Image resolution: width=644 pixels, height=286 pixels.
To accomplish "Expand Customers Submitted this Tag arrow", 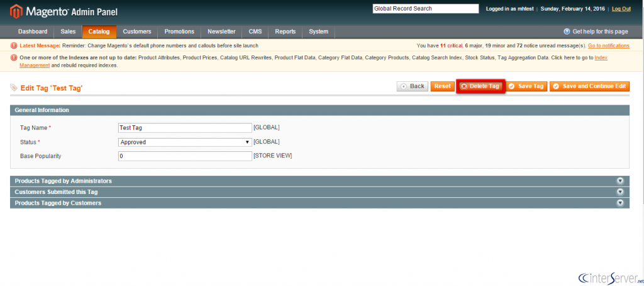I will (x=620, y=192).
